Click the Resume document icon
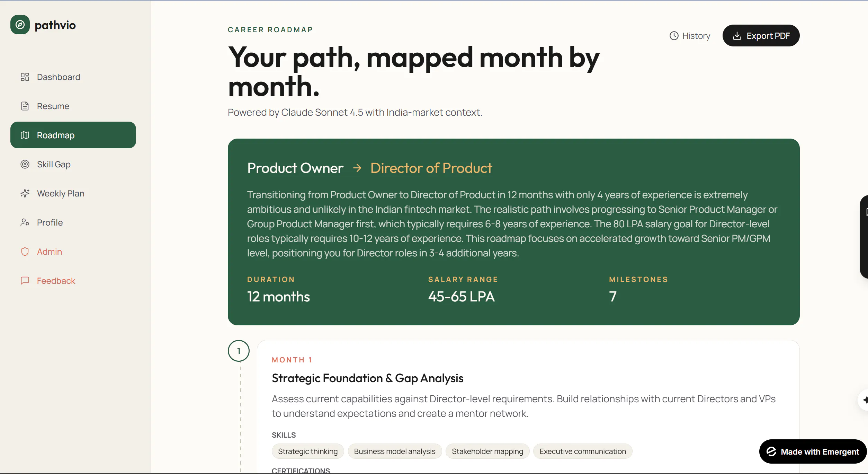This screenshot has height=474, width=868. 25,106
